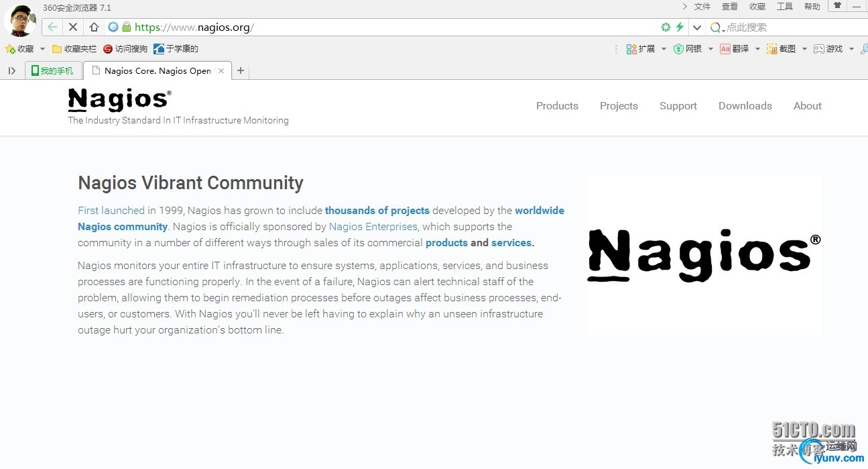
Task: Open the Support navigation item
Action: [678, 106]
